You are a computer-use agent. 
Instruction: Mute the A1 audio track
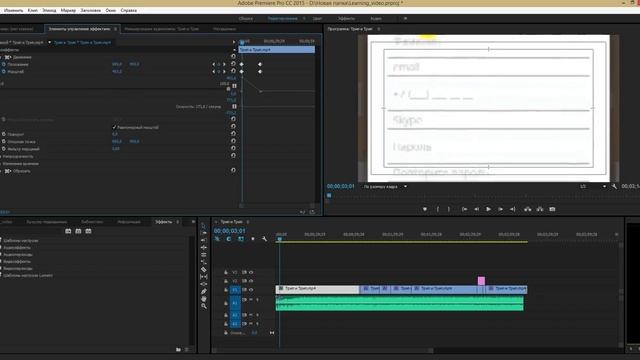tap(251, 300)
